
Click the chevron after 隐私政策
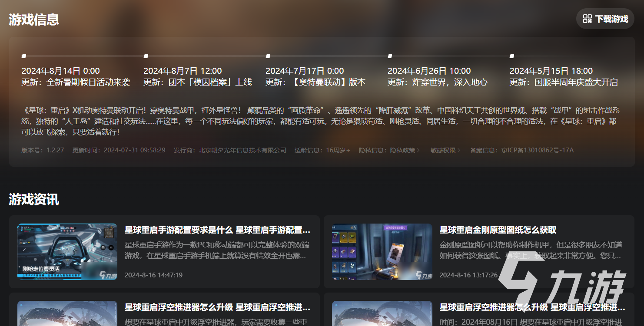coord(418,150)
